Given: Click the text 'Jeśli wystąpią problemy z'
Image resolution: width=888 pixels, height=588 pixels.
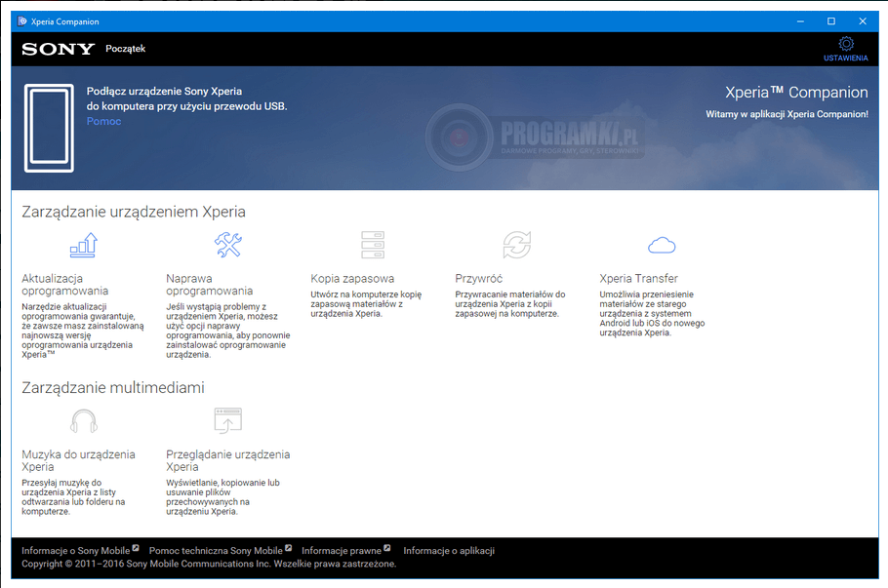Looking at the screenshot, I should click(x=216, y=307).
